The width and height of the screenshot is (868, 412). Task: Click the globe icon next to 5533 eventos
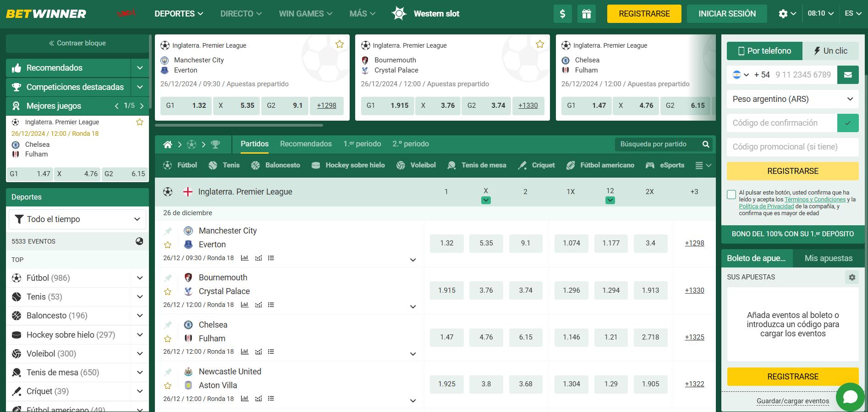point(139,241)
